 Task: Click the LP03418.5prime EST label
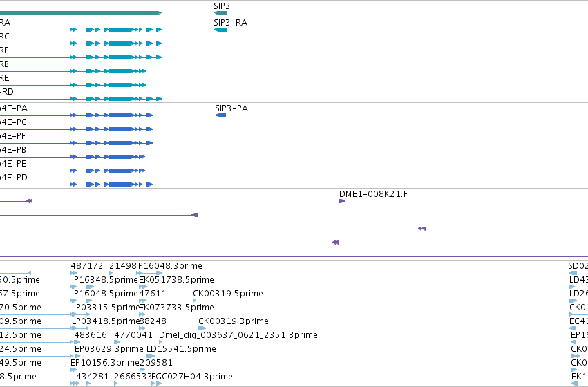click(106, 321)
